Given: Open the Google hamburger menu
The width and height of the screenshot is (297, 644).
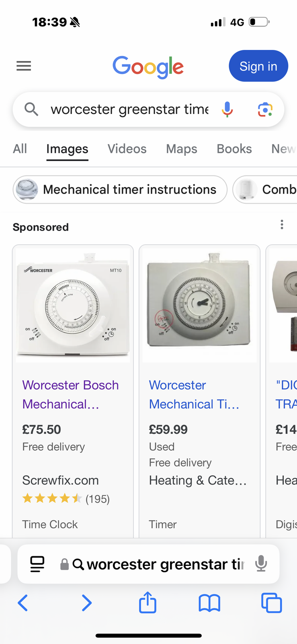Looking at the screenshot, I should [x=24, y=66].
